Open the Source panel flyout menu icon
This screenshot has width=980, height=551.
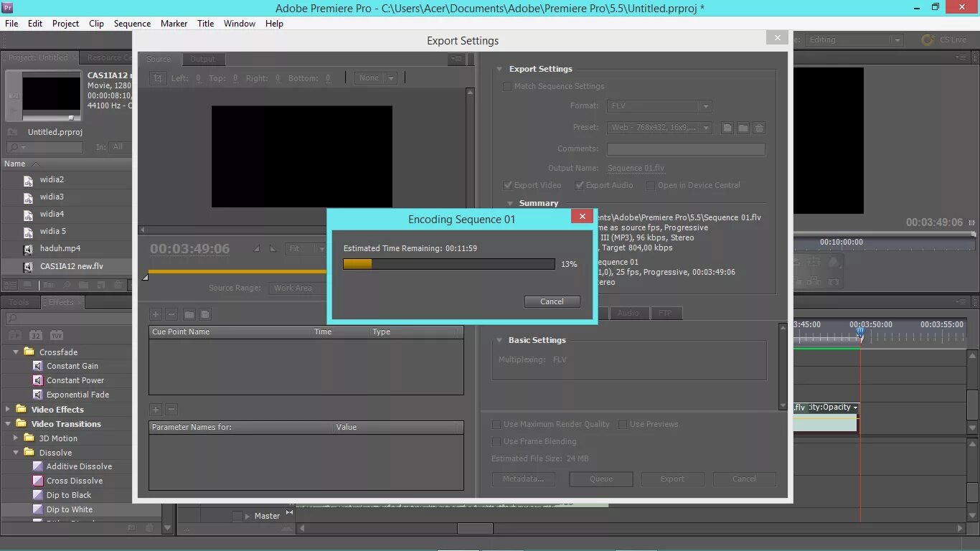[456, 60]
